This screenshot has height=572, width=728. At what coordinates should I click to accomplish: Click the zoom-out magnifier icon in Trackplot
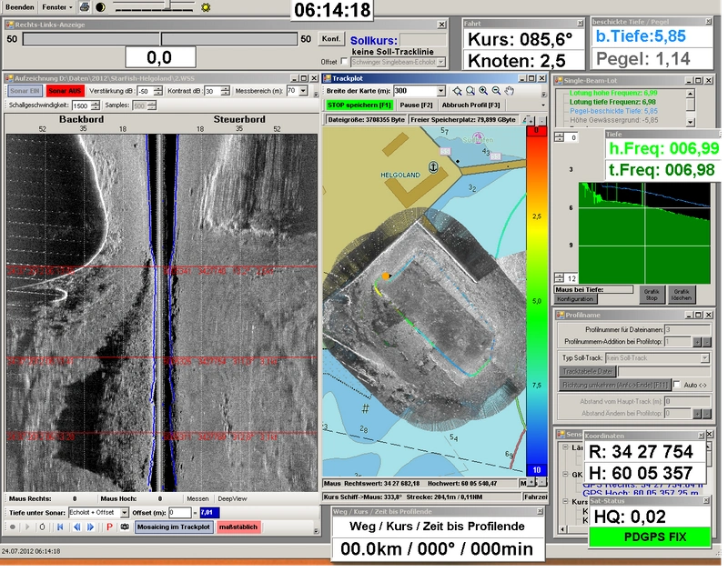pyautogui.click(x=494, y=90)
